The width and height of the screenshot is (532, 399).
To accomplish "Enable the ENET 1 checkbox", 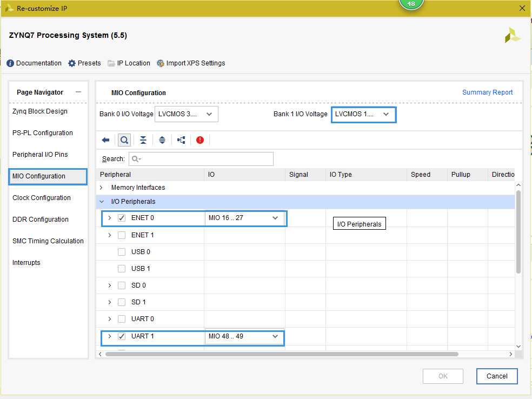I will (122, 235).
